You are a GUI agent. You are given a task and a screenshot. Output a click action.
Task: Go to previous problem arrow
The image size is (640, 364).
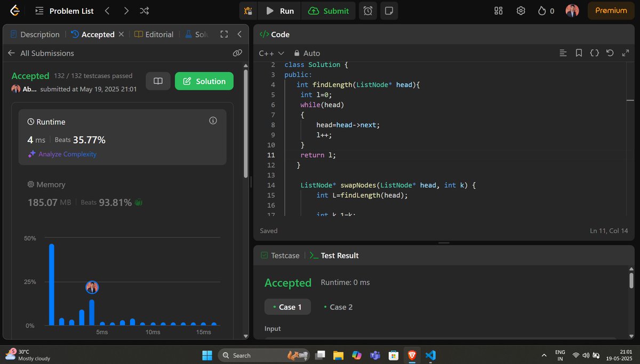point(107,11)
